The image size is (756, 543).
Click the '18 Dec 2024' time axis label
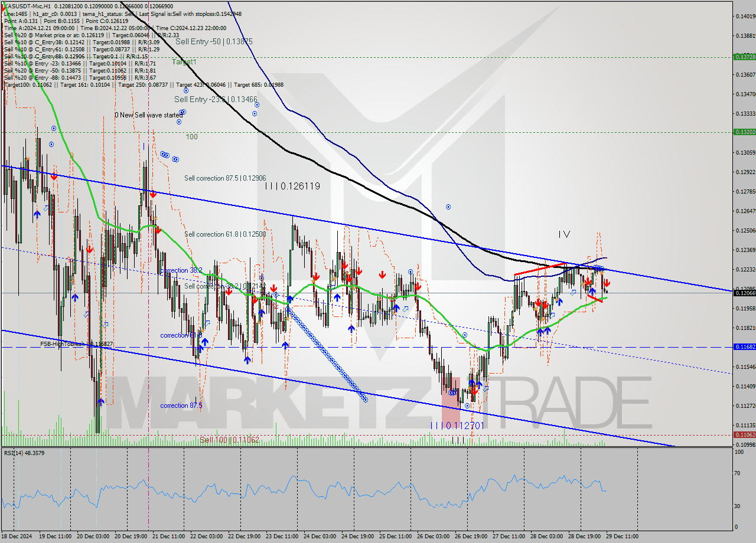coord(17,537)
